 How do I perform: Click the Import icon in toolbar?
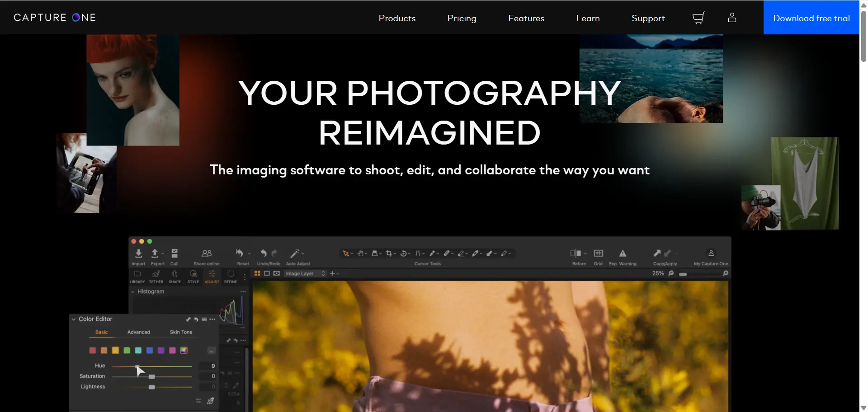pyautogui.click(x=138, y=253)
